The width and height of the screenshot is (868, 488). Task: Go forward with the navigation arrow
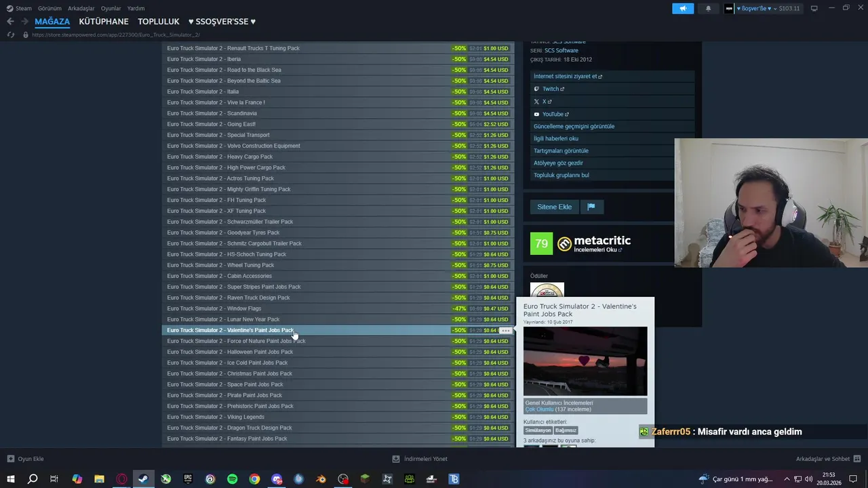point(24,22)
